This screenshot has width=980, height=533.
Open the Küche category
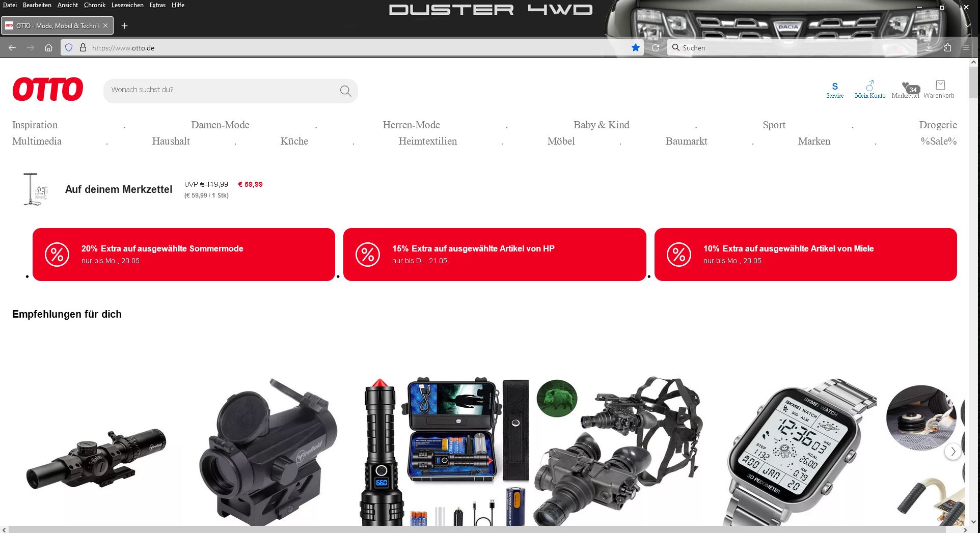click(294, 142)
